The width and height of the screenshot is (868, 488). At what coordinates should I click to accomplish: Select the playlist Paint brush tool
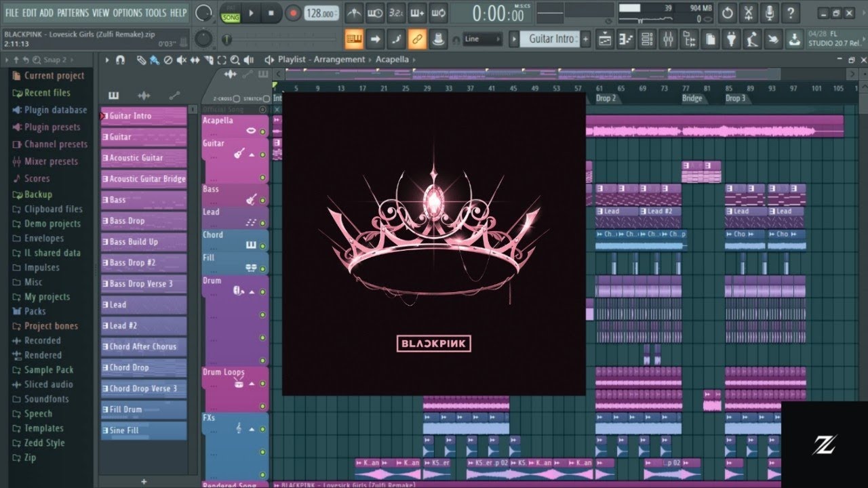(155, 60)
